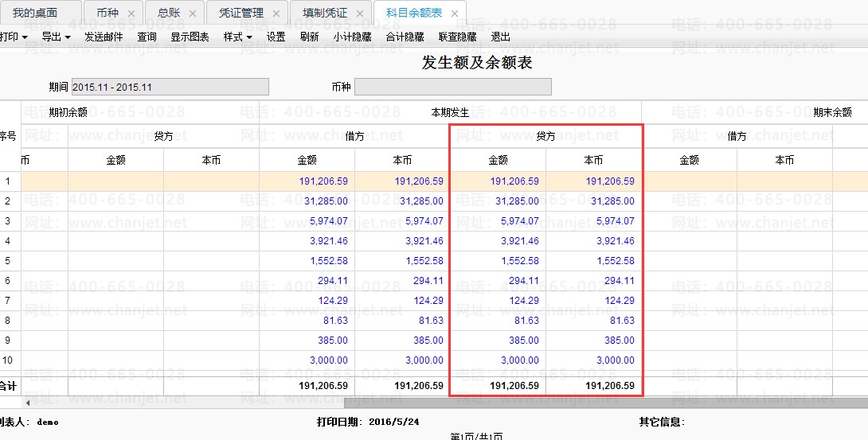Click the 期间 date range field

pos(170,87)
